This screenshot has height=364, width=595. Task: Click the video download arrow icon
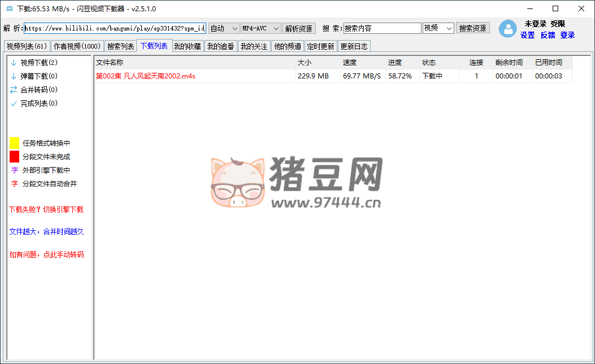[x=14, y=63]
